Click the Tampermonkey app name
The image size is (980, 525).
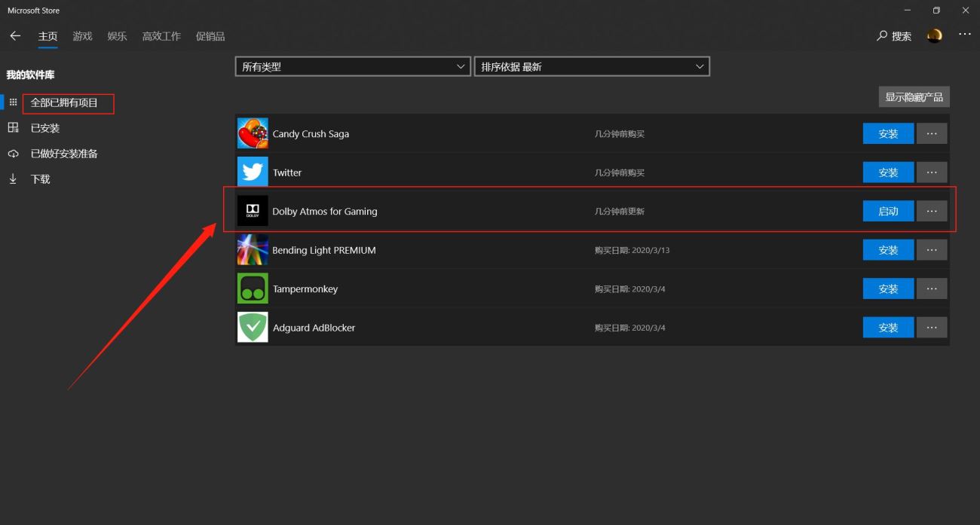coord(305,289)
